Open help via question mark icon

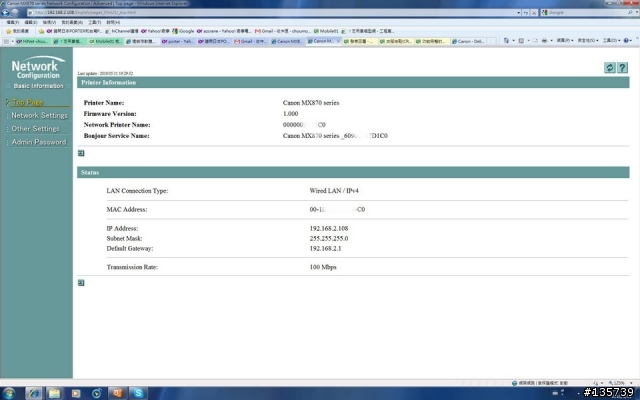(622, 68)
